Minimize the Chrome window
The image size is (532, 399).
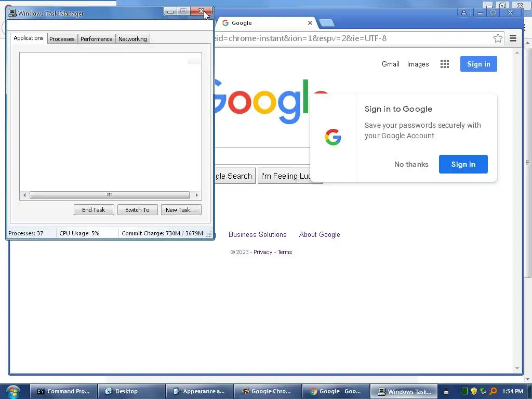point(480,13)
